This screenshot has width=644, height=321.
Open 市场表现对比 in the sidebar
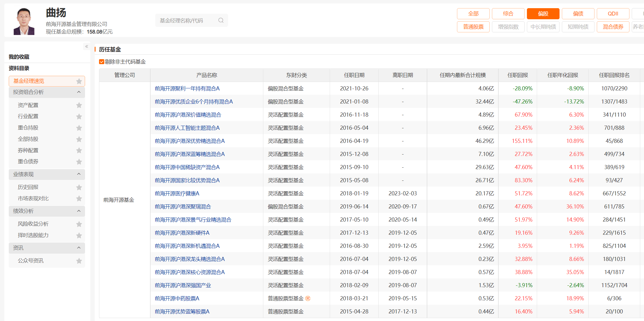33,199
